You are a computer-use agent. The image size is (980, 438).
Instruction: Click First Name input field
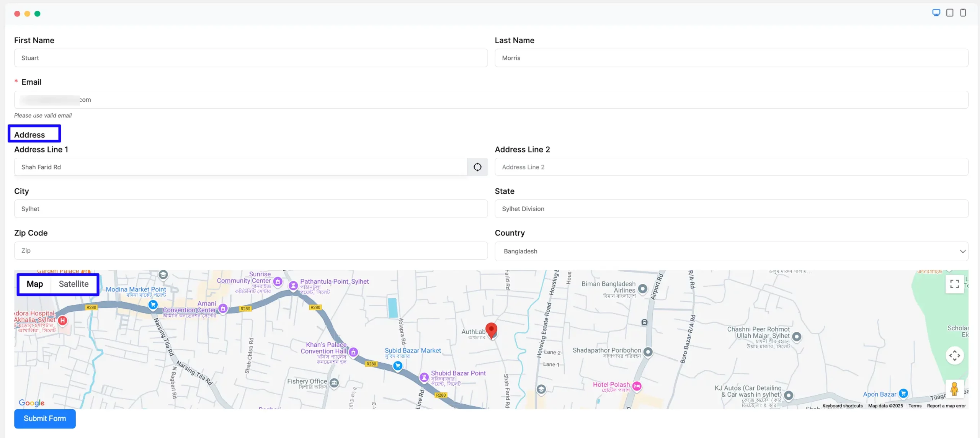pyautogui.click(x=251, y=58)
